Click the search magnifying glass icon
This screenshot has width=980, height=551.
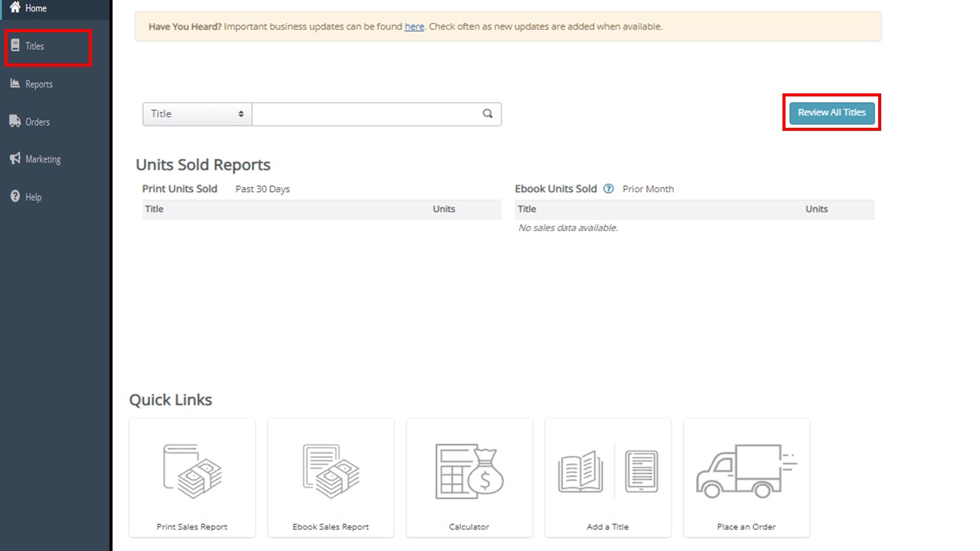pyautogui.click(x=488, y=114)
